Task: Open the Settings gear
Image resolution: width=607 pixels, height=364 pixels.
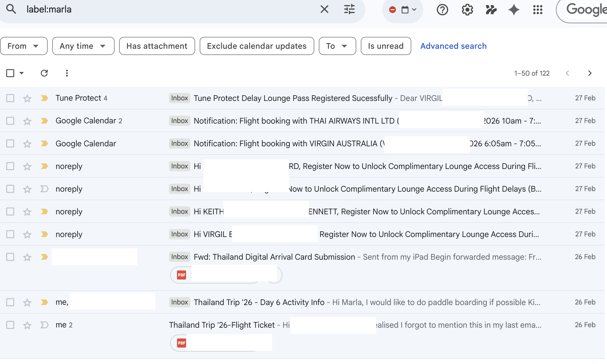Action: tap(467, 10)
